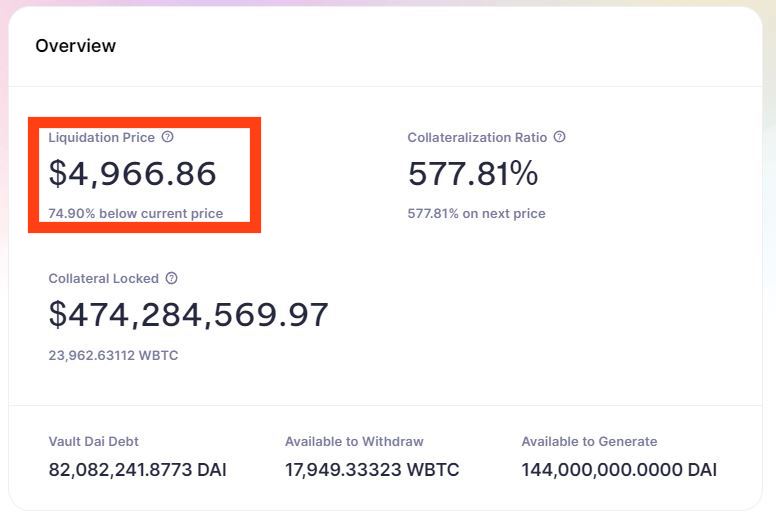Click the Liquidation Price help icon

click(168, 137)
